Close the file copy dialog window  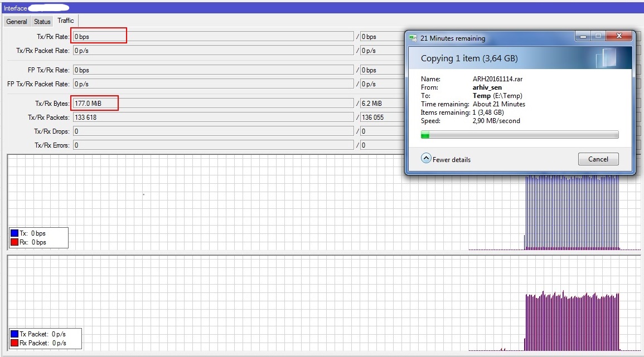click(x=619, y=37)
